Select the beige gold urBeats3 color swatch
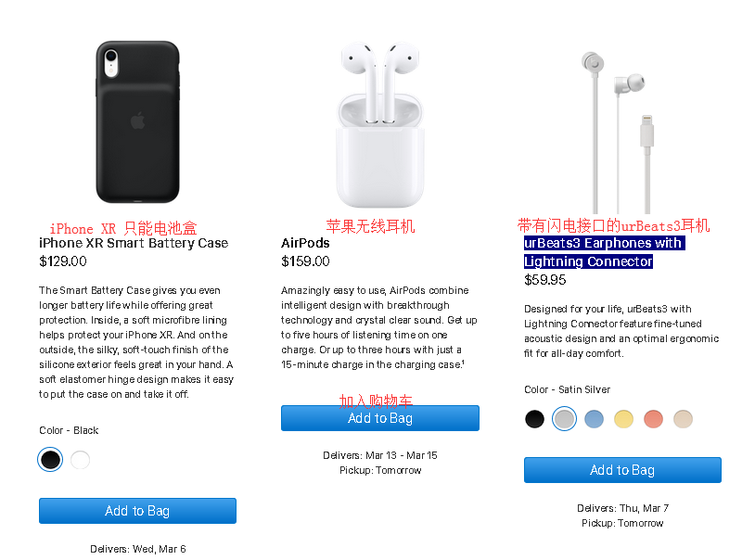The image size is (755, 560). [x=683, y=419]
